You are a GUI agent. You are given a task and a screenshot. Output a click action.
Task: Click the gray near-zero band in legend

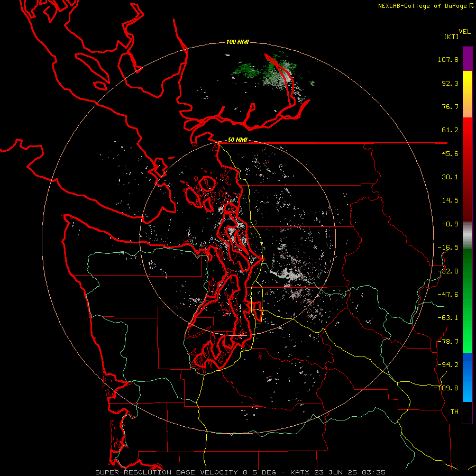[x=467, y=235]
